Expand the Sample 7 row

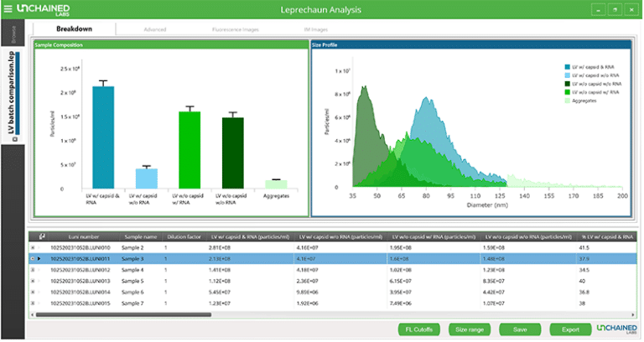34,303
